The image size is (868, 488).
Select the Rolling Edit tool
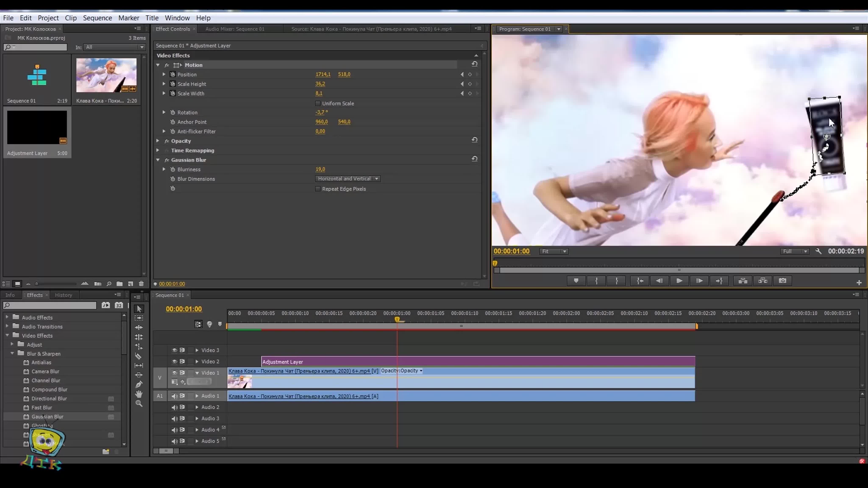point(139,337)
